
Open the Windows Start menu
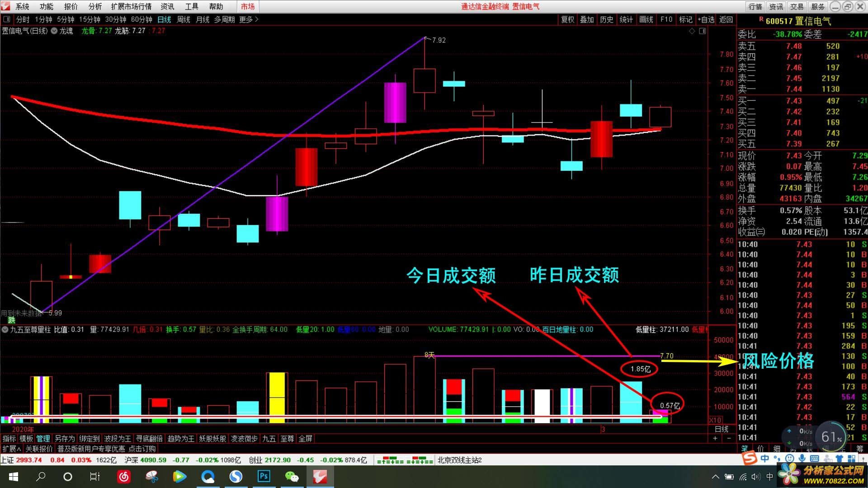point(13,477)
